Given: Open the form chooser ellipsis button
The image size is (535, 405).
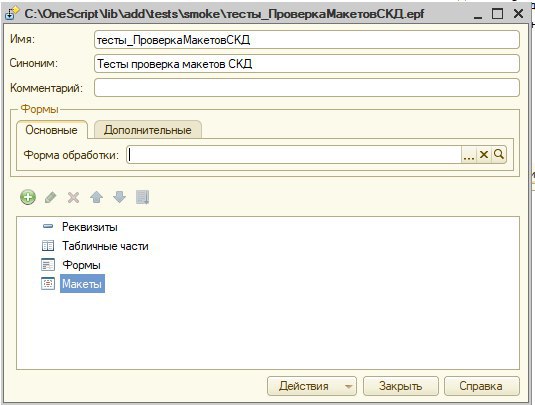Looking at the screenshot, I should pyautogui.click(x=469, y=155).
